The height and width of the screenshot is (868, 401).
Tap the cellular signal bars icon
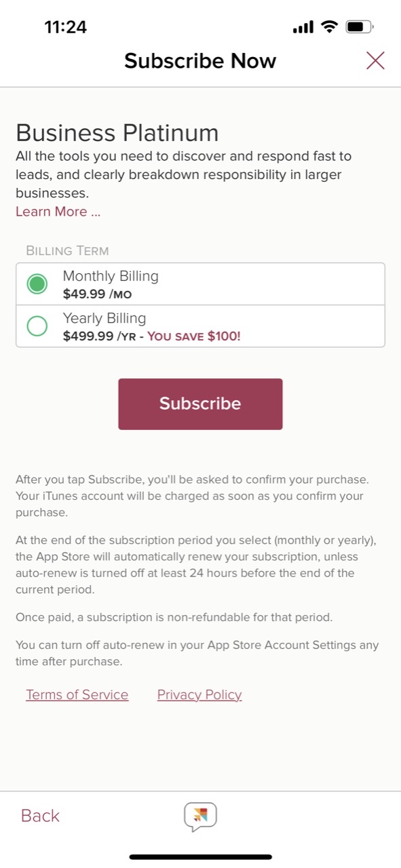point(303,28)
